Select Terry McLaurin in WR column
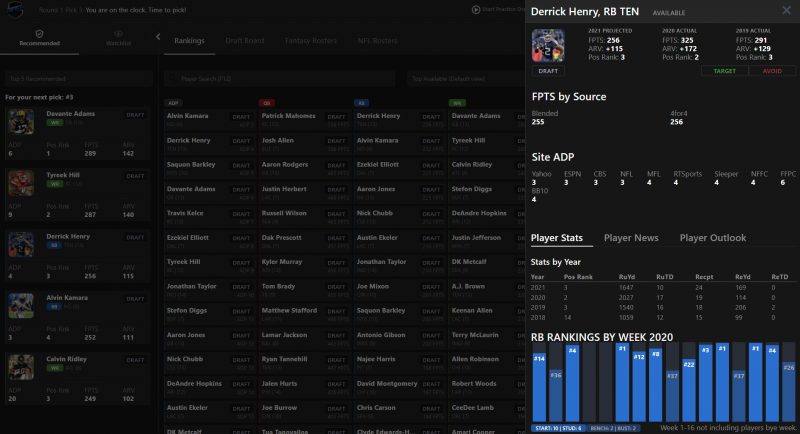 (475, 335)
